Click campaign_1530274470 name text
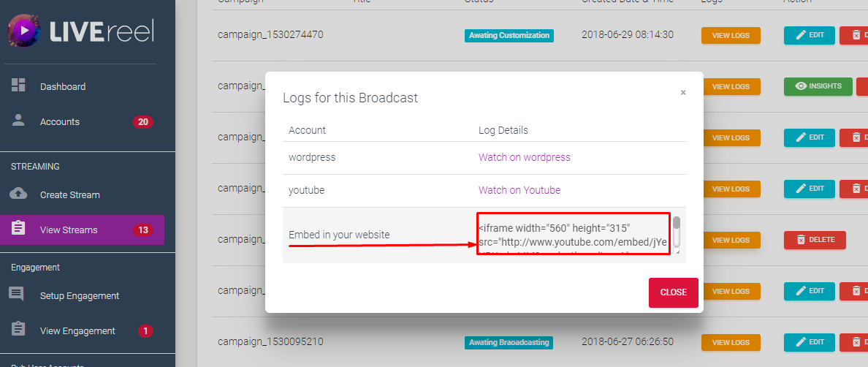The width and height of the screenshot is (868, 367). (270, 35)
